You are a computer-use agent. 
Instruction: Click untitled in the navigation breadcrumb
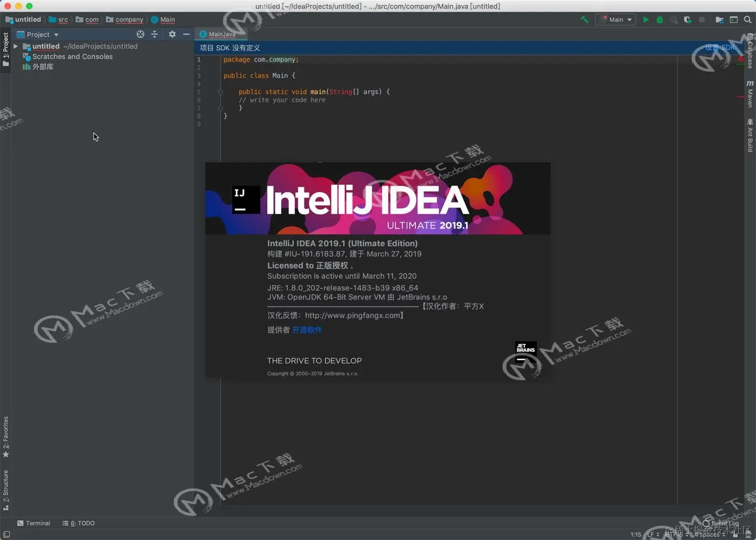[23, 19]
